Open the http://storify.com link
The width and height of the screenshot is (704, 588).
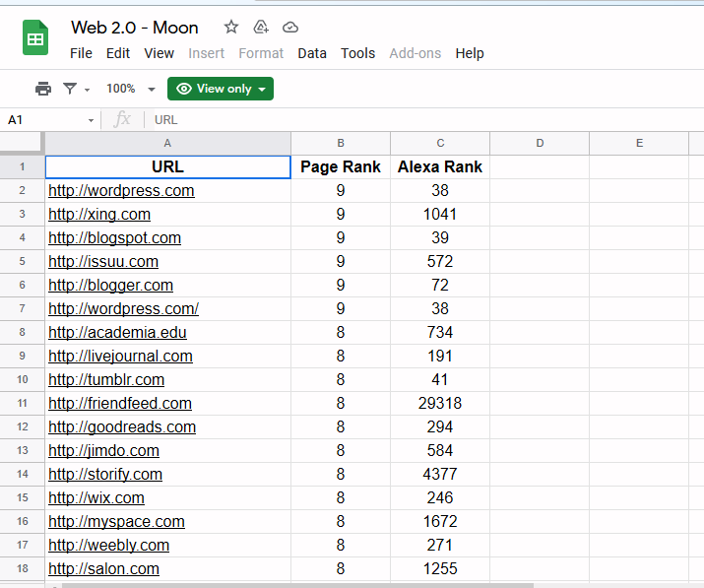tap(105, 475)
